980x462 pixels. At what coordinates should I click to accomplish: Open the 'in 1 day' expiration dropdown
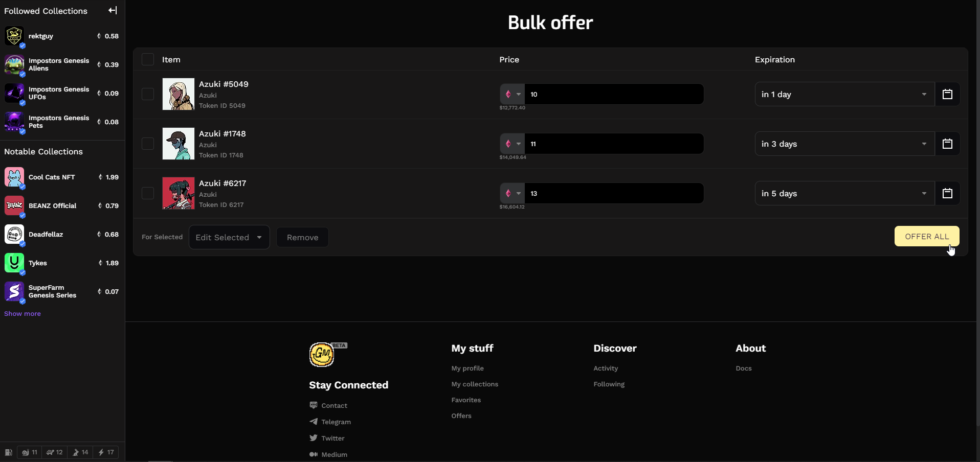[844, 94]
